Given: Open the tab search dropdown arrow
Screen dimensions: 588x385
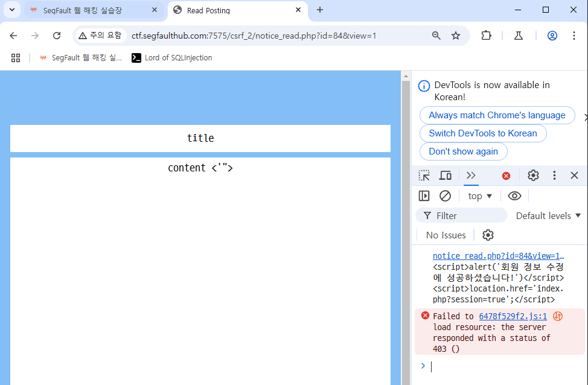Looking at the screenshot, I should 12,10.
